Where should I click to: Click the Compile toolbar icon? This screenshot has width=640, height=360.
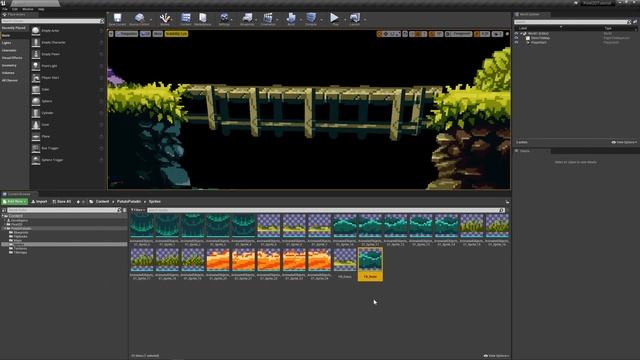(x=311, y=19)
